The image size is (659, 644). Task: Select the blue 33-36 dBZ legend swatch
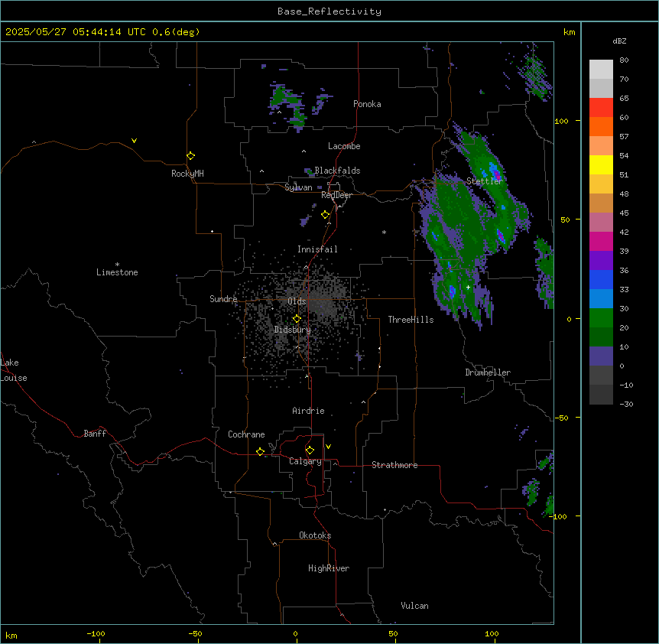(601, 279)
